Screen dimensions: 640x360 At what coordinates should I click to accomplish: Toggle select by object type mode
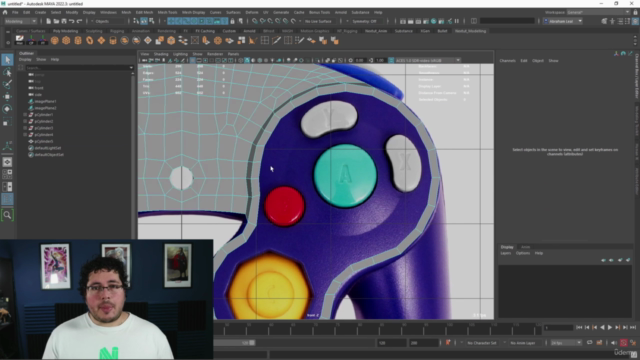(x=144, y=21)
